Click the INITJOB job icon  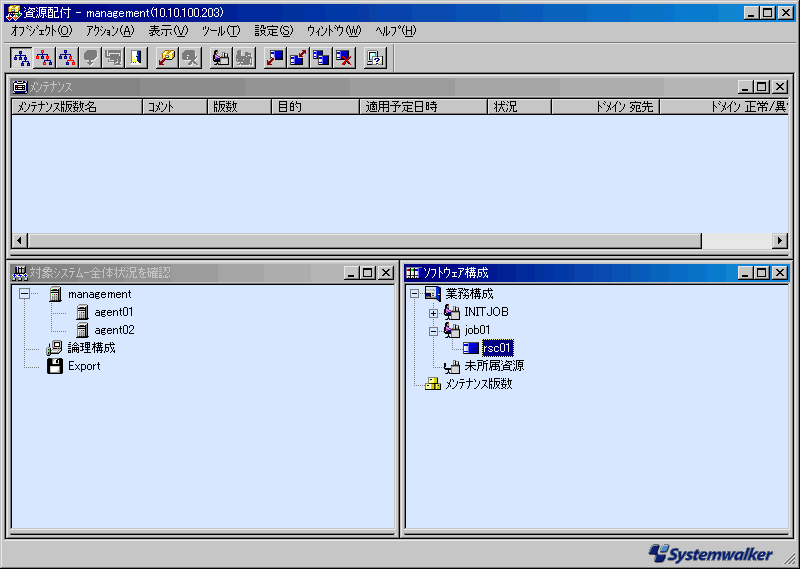(x=452, y=312)
